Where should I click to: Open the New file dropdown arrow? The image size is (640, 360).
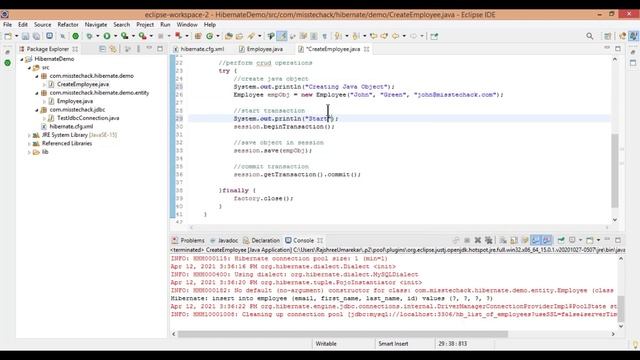click(17, 36)
